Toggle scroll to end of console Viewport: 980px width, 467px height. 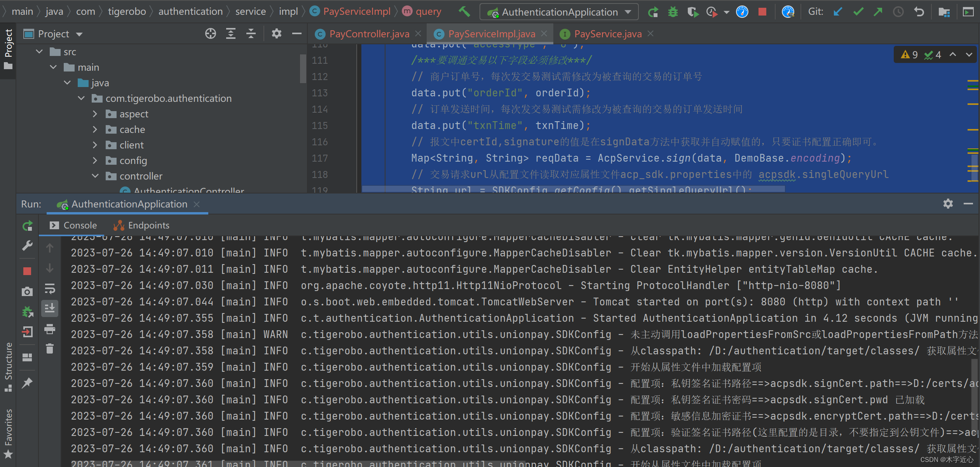click(50, 308)
